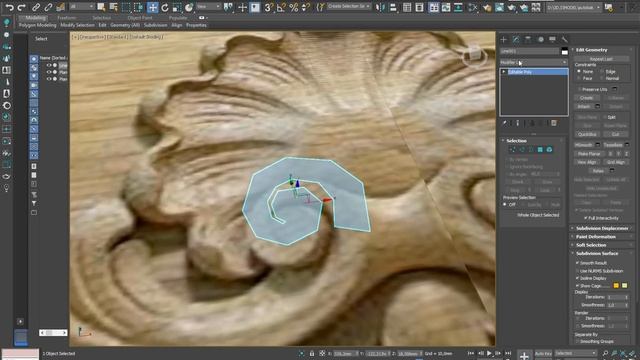Toggle the Spinner Snap icon

306,7
